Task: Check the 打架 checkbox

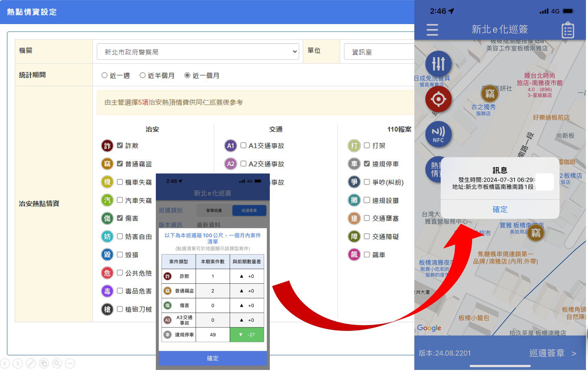Action: 367,145
